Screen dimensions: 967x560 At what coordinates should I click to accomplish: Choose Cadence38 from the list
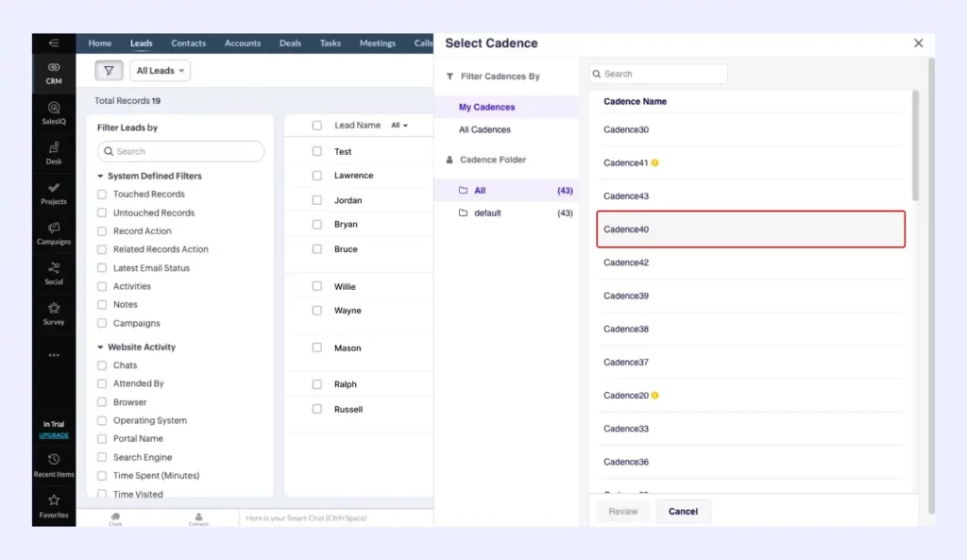tap(751, 330)
